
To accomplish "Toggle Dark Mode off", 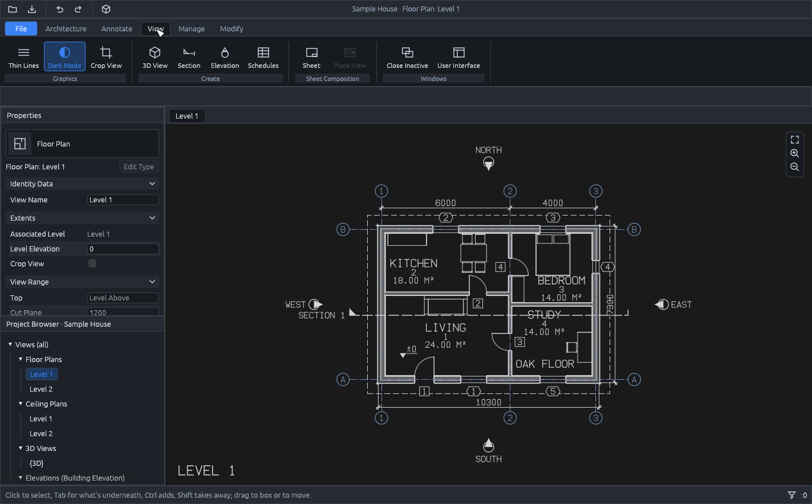I will (x=64, y=57).
